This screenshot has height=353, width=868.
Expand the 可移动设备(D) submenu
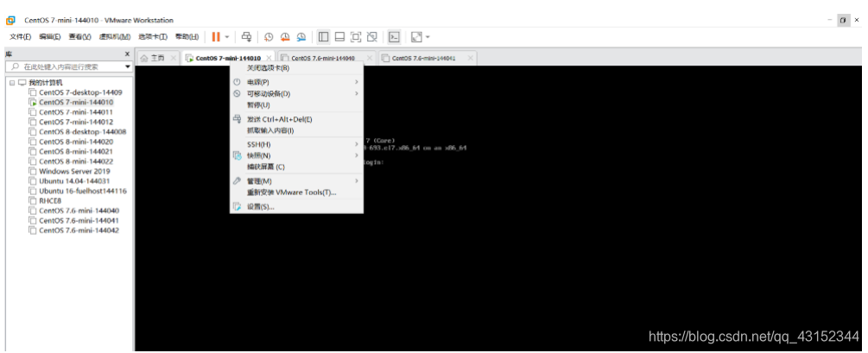(297, 93)
